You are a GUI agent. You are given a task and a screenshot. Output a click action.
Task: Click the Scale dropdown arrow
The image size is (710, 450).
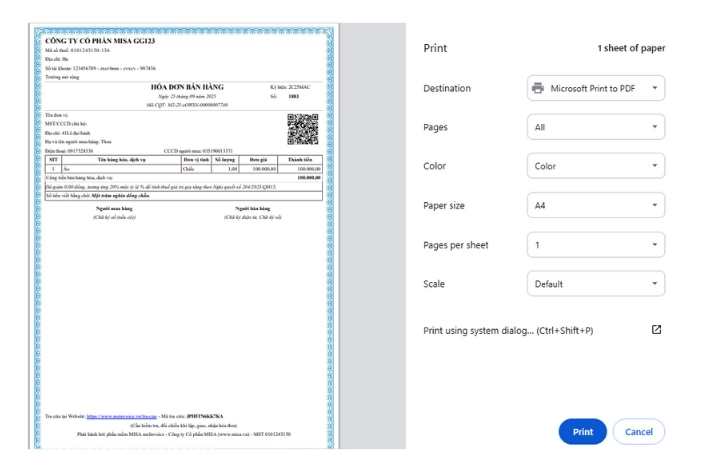click(654, 283)
